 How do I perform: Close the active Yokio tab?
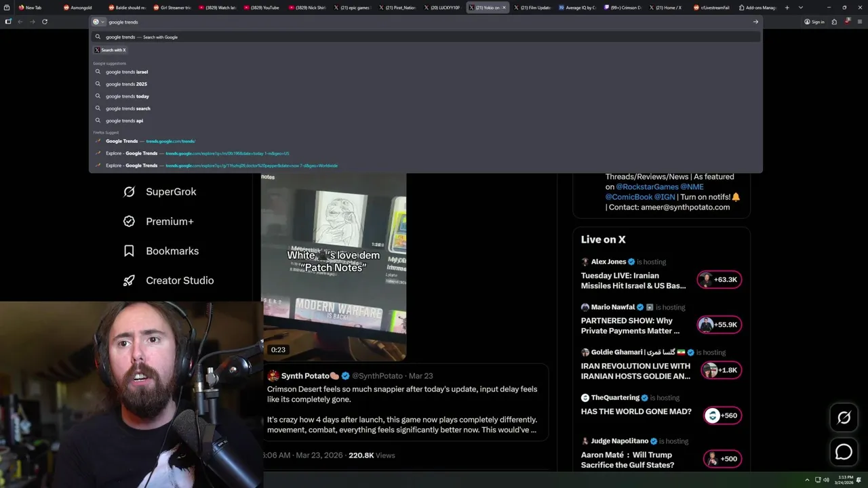click(504, 7)
